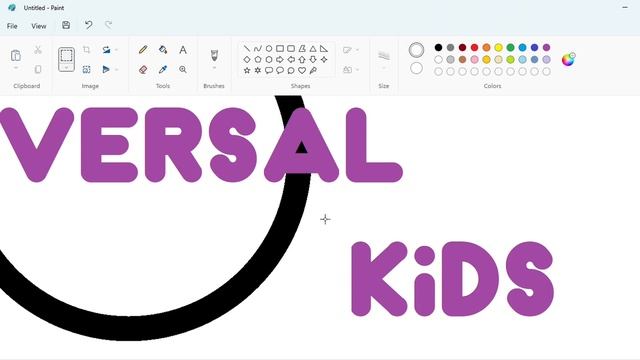The height and width of the screenshot is (360, 640).
Task: Pick the Line shape
Action: (247, 49)
